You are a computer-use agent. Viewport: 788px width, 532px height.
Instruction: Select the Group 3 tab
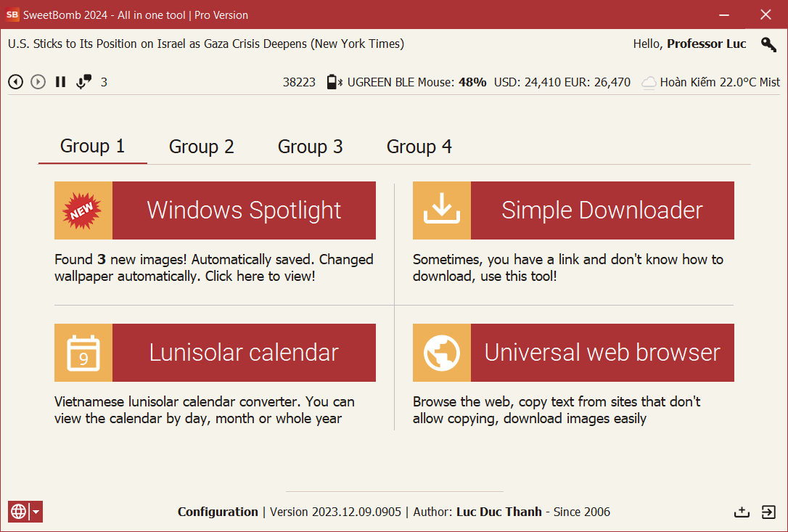310,147
